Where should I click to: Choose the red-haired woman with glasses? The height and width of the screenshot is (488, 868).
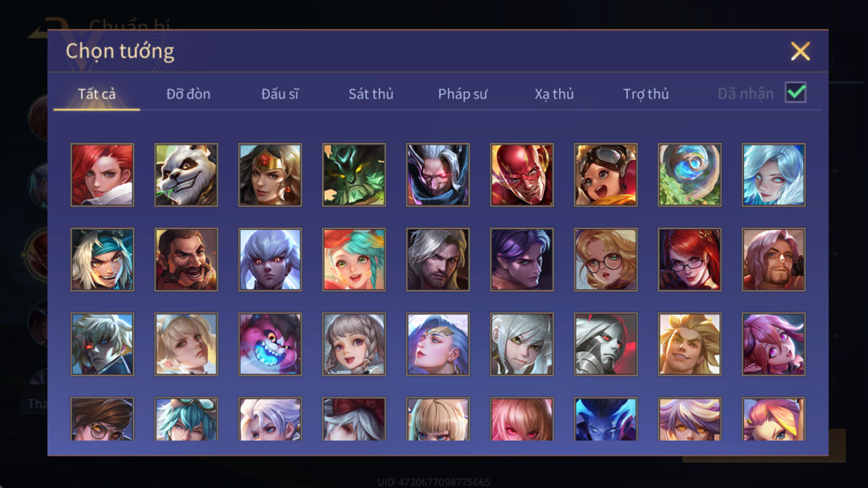pyautogui.click(x=690, y=259)
